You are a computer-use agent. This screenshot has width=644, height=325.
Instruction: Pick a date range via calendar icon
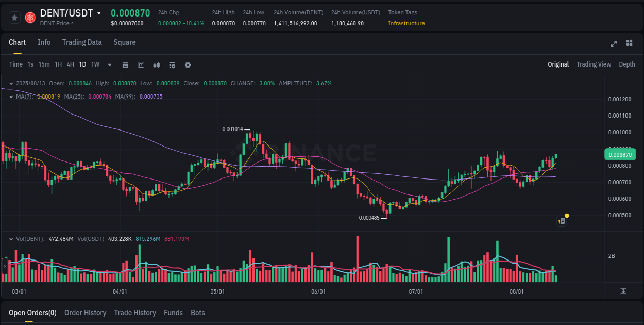point(125,64)
